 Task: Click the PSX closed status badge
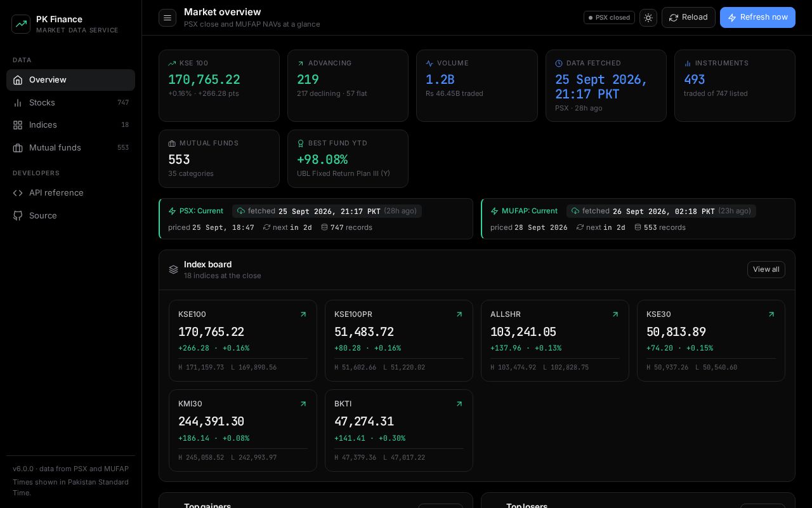[609, 18]
